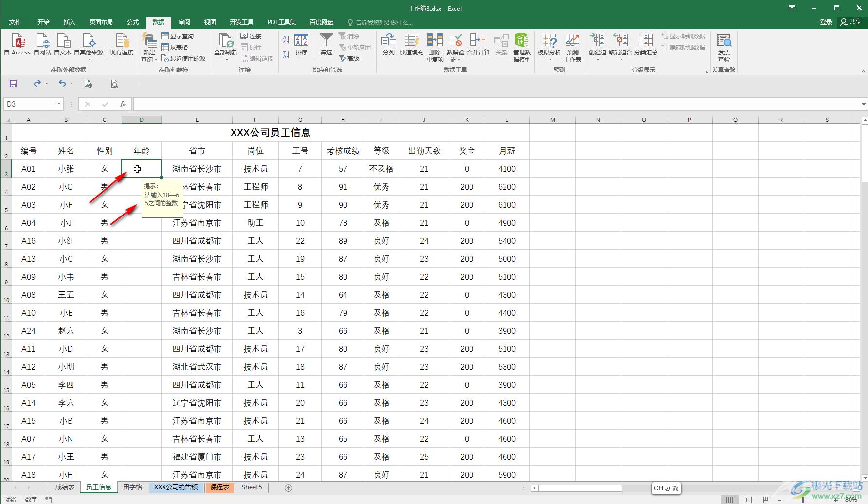Viewport: 868px width, 504px height.
Task: Open Recent Sources (最近使用的源)
Action: [183, 58]
